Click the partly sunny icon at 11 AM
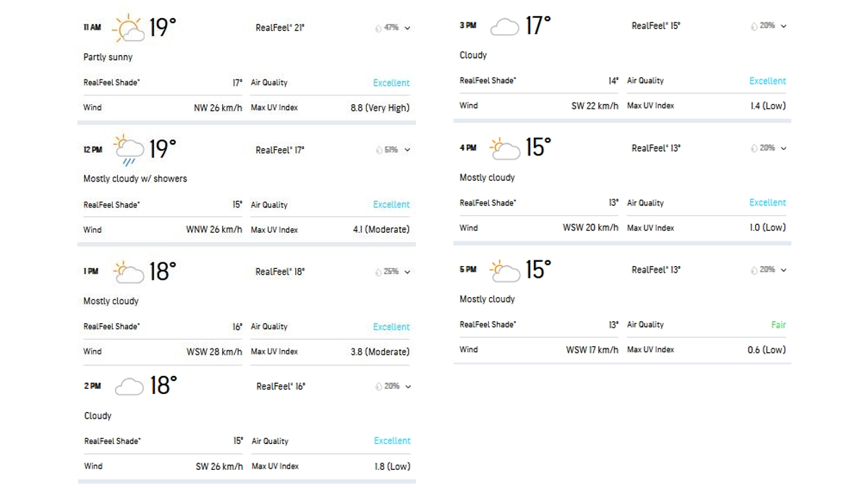 [x=129, y=28]
